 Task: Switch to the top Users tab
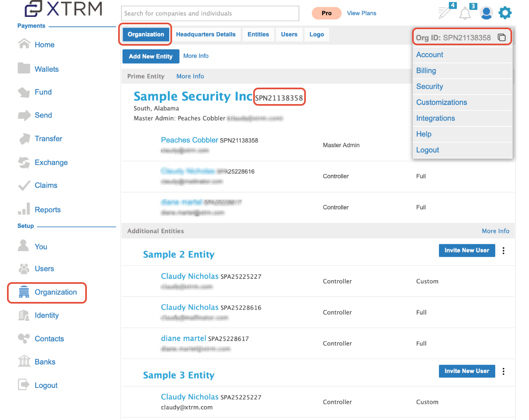289,34
